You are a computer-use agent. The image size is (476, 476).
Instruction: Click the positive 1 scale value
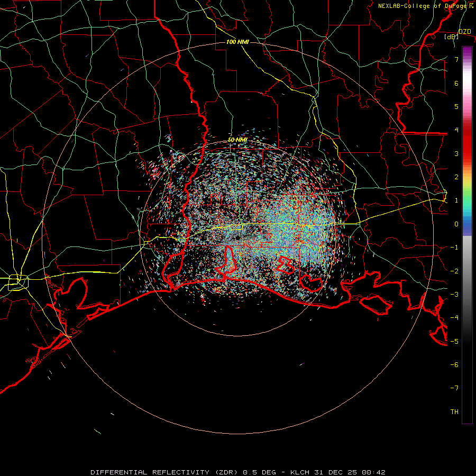click(x=456, y=200)
